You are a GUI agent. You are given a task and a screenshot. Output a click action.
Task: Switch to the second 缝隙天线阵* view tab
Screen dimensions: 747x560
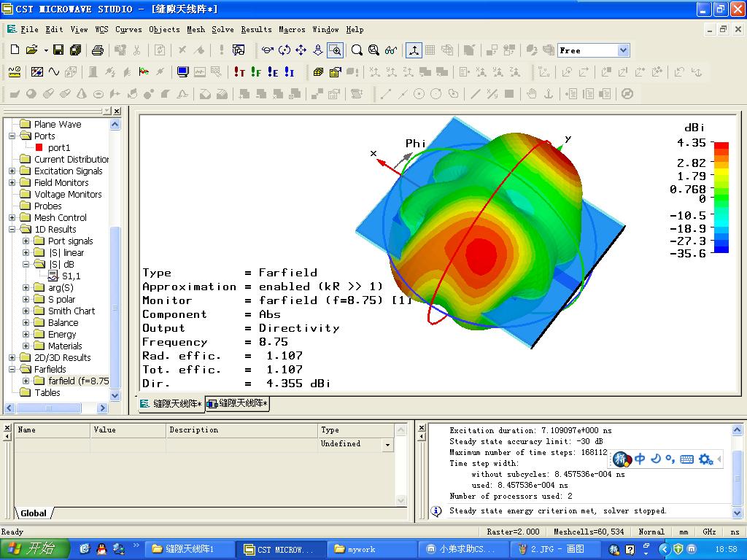point(239,404)
